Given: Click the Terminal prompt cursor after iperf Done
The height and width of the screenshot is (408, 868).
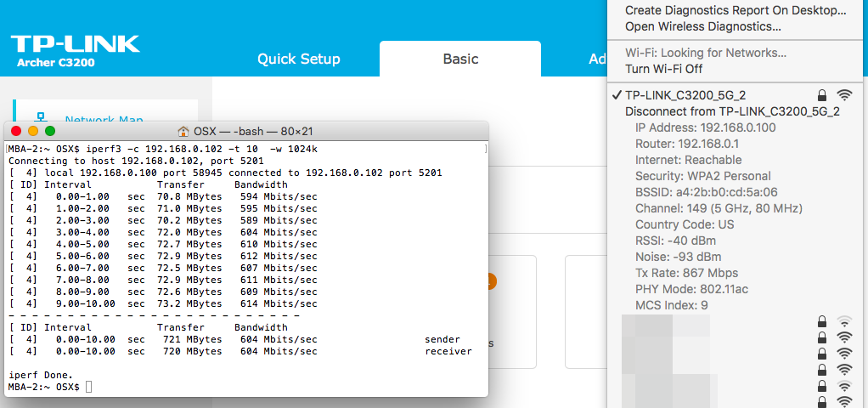Looking at the screenshot, I should pyautogui.click(x=88, y=387).
